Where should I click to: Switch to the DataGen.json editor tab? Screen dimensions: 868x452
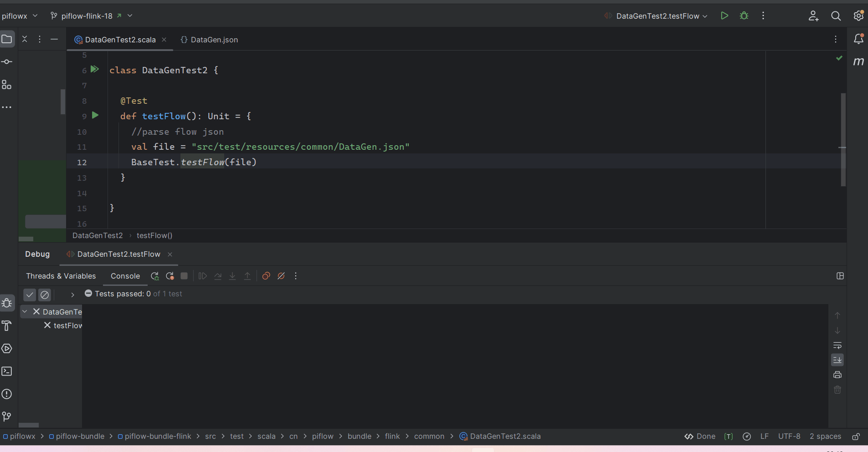tap(209, 40)
